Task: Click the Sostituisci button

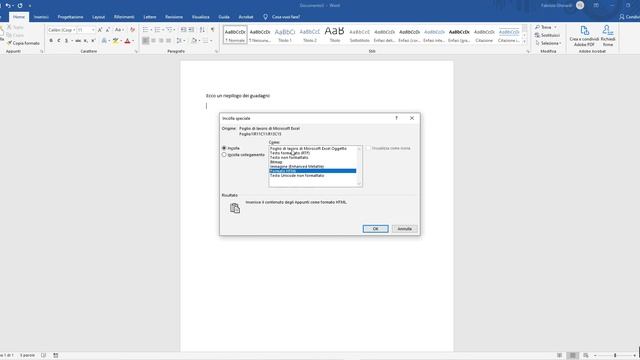Action: coord(547,35)
